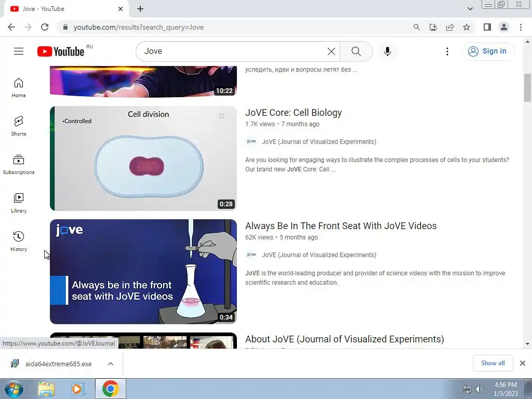The image size is (532, 399).
Task: Clear the search query with the X
Action: tap(331, 51)
